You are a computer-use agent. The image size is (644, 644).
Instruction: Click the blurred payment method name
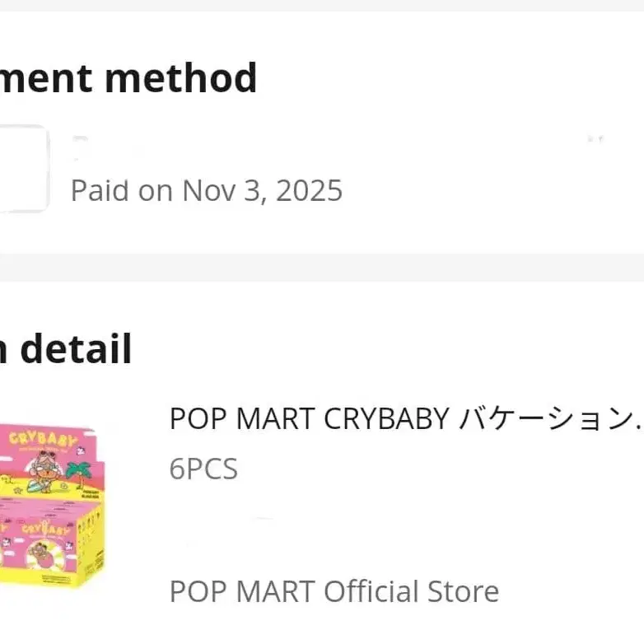point(107,148)
